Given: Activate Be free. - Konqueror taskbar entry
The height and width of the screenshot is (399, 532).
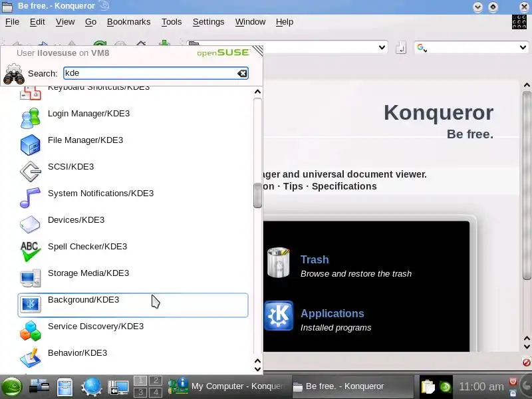Looking at the screenshot, I should pos(352,386).
